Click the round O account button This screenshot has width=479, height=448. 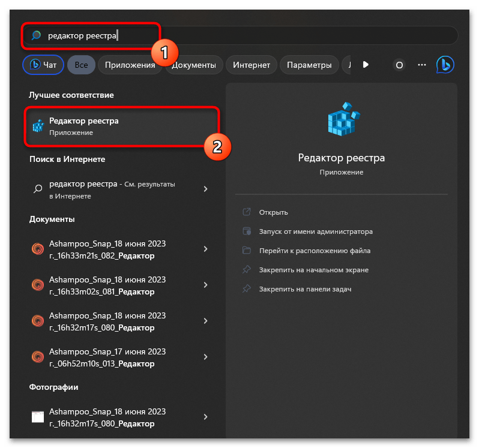399,65
